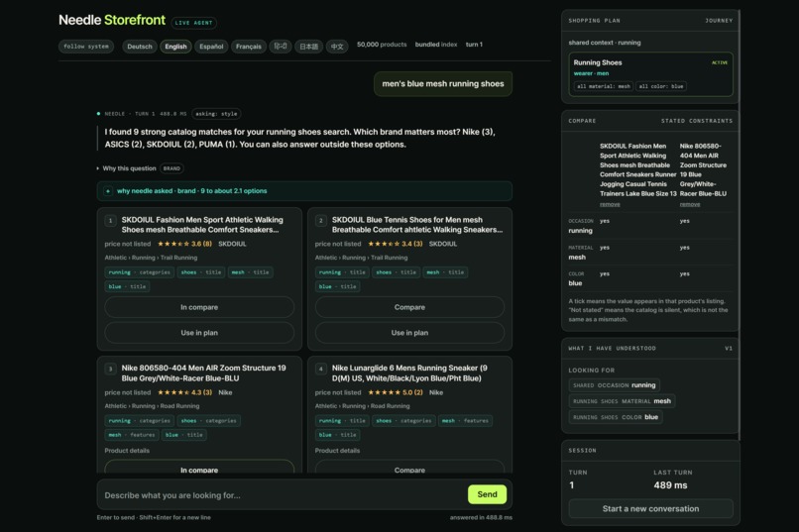Click the plus icon beside why needle asked

point(108,191)
